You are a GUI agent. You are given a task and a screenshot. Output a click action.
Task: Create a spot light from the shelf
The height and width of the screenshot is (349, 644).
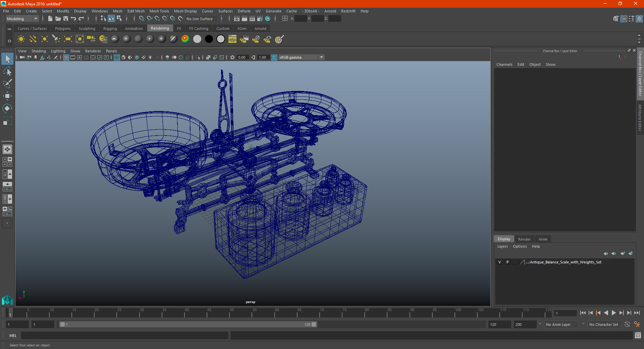pos(56,39)
